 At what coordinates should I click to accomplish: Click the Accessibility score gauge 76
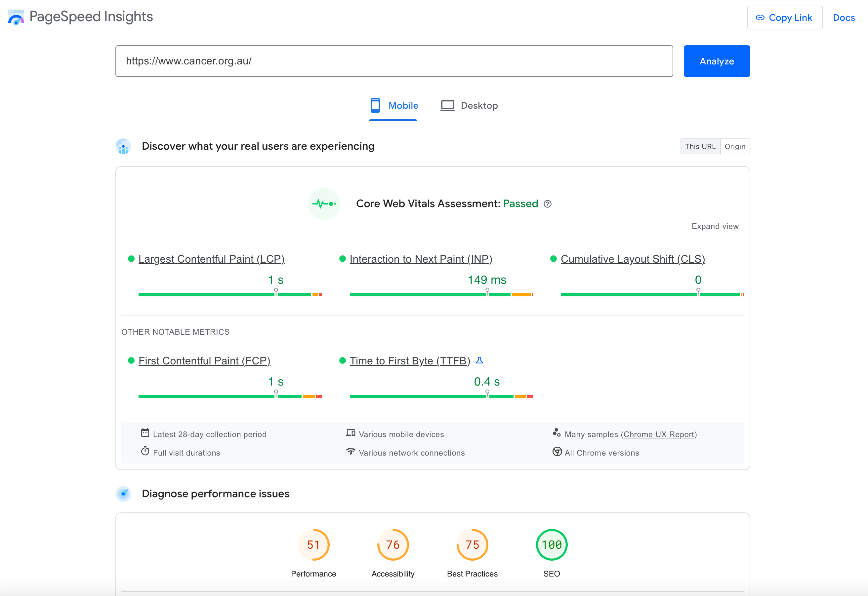(393, 545)
